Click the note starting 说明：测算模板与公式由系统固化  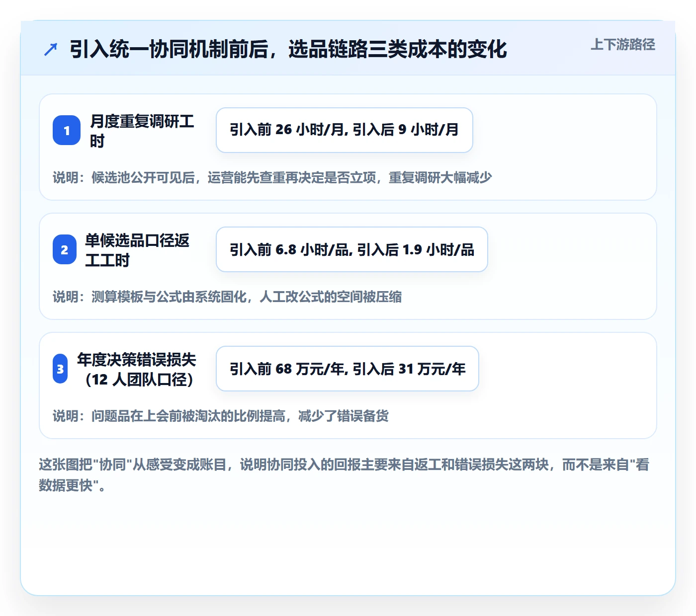[x=227, y=297]
